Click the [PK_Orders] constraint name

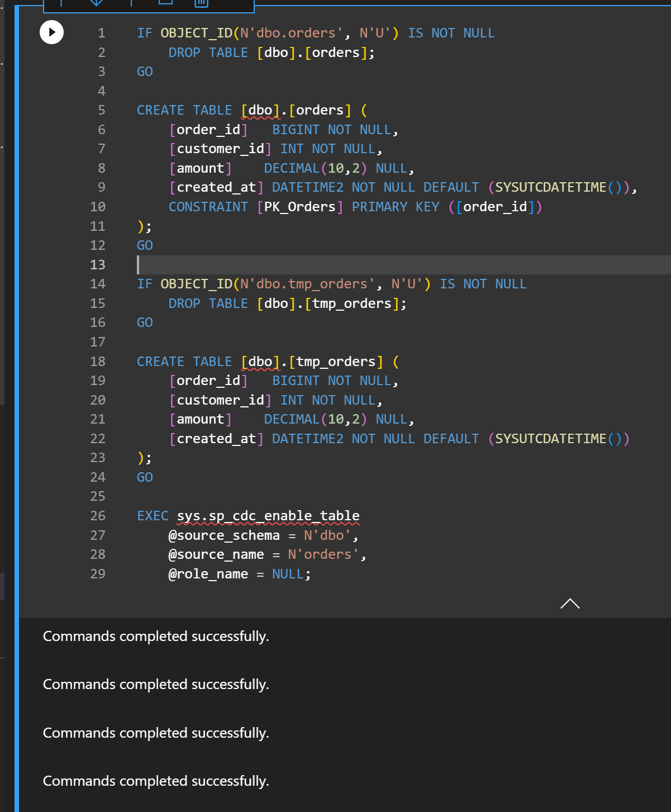click(300, 207)
